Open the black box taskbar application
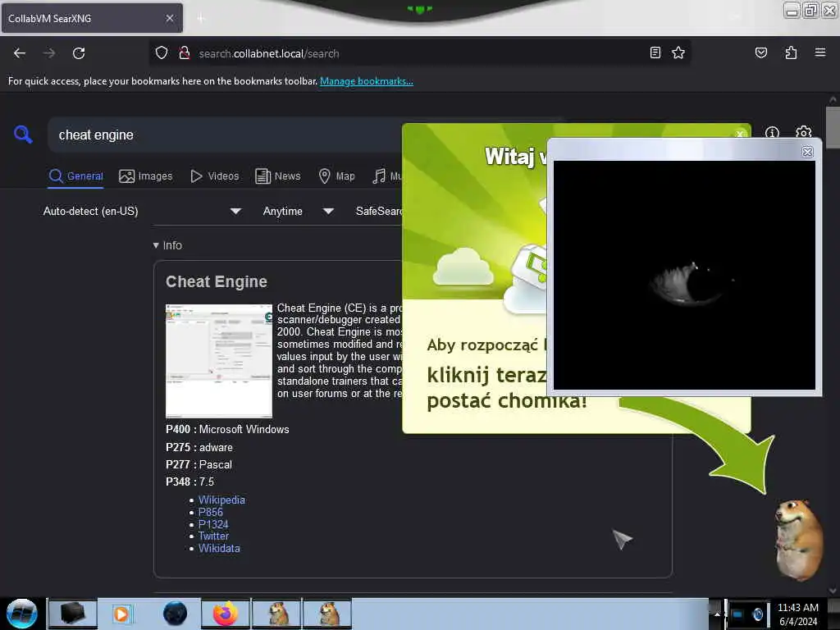Image resolution: width=840 pixels, height=630 pixels. 72,614
